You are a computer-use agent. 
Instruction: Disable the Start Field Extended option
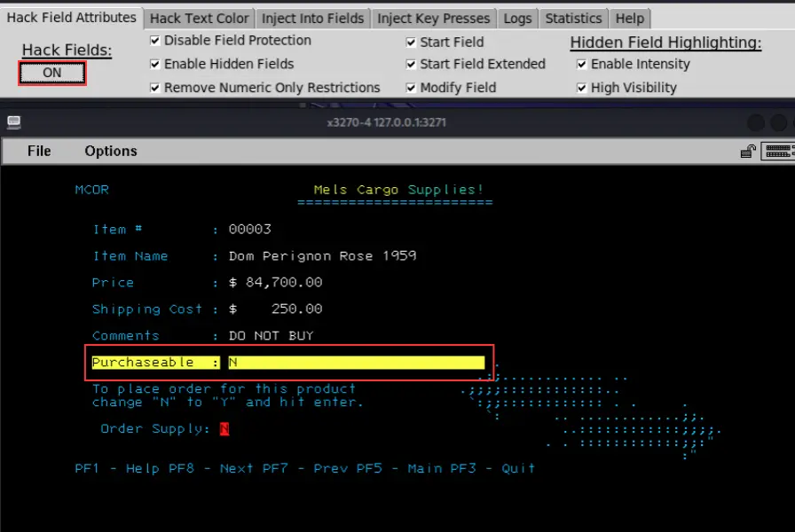coord(412,64)
